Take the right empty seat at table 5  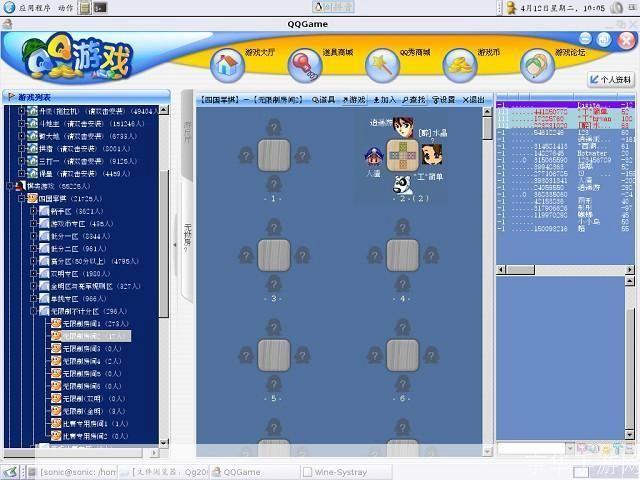point(302,356)
